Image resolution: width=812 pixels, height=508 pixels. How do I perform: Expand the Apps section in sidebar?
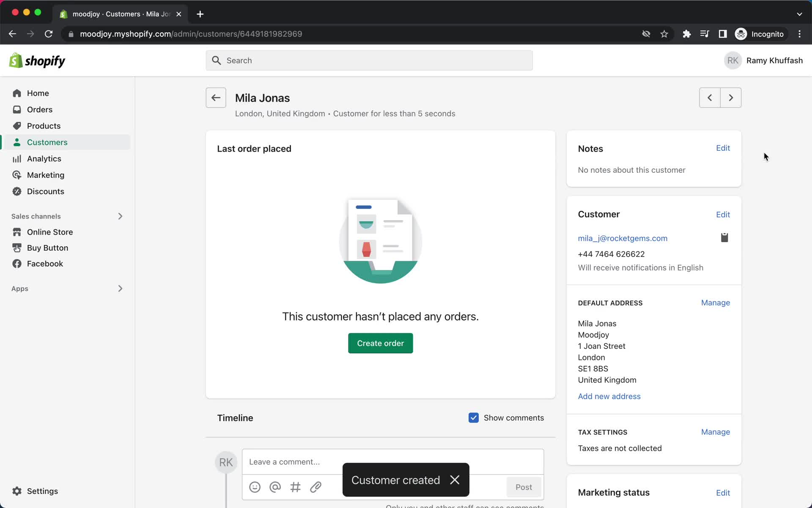120,287
